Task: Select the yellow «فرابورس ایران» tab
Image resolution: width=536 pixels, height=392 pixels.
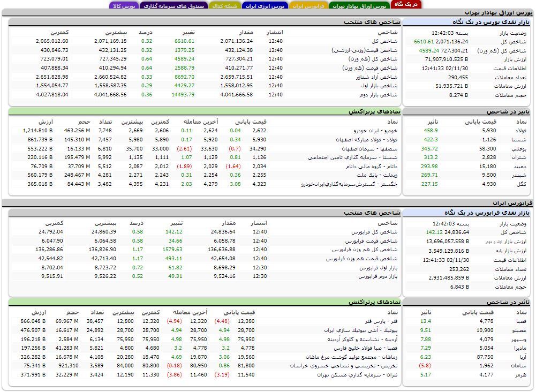Action: tap(308, 6)
